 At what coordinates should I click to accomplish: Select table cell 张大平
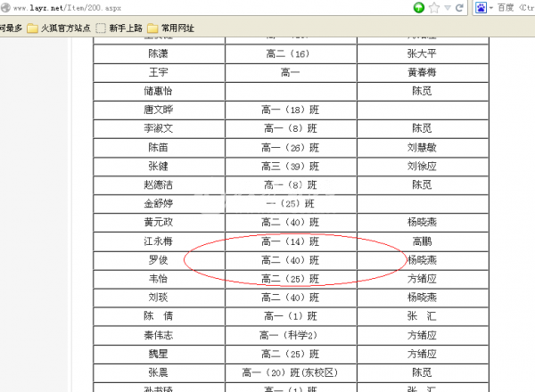422,53
